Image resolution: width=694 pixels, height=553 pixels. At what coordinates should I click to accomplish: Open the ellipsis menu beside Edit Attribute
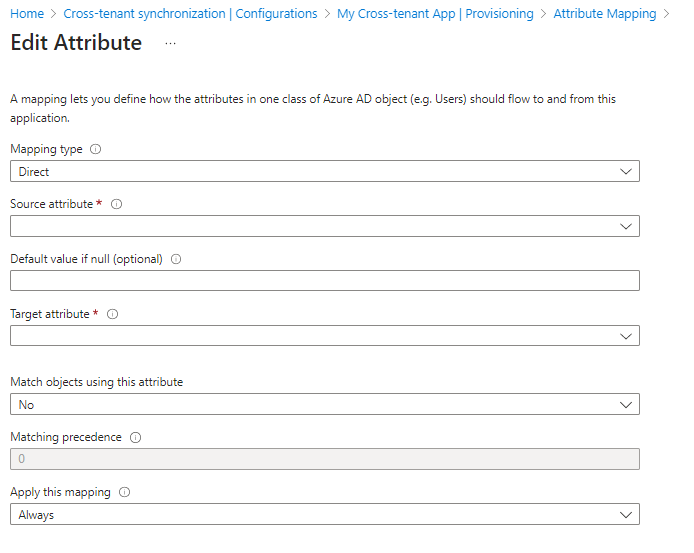[x=170, y=44]
